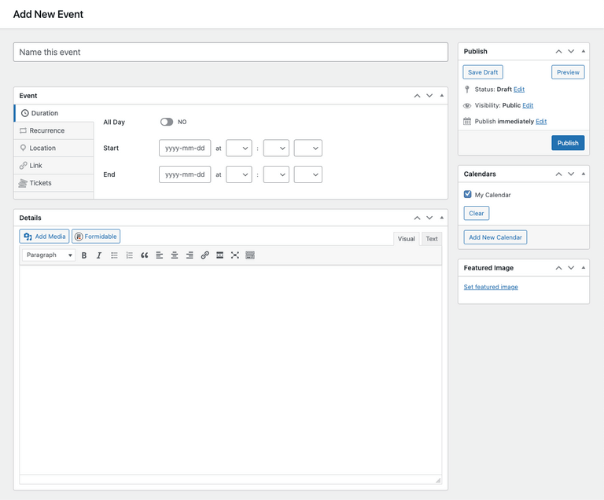Move Event panel up

coord(417,96)
